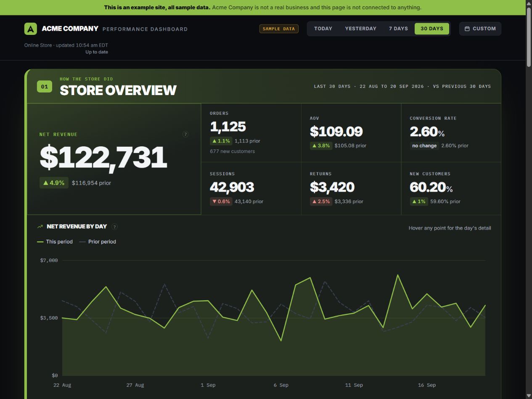Screen dimensions: 532x399
Task: Switch to the Yesterday range tab
Action: pos(360,29)
